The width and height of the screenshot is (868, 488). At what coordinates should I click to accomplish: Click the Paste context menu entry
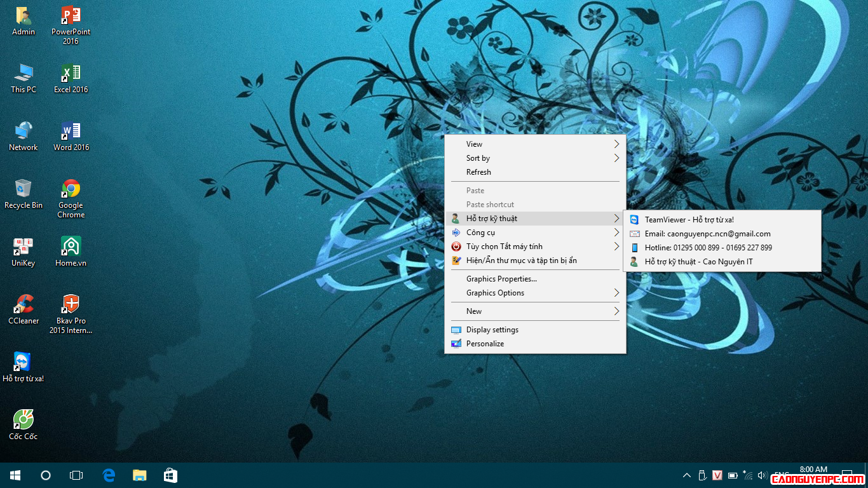(x=535, y=191)
